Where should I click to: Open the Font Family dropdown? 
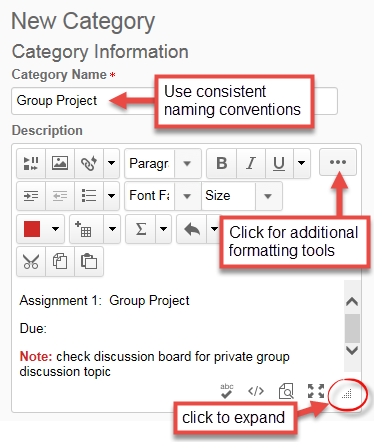coord(163,196)
